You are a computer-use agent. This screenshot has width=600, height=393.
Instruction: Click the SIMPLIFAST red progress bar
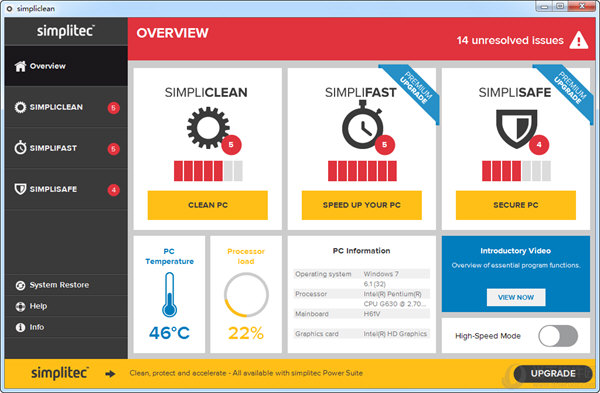click(x=362, y=171)
